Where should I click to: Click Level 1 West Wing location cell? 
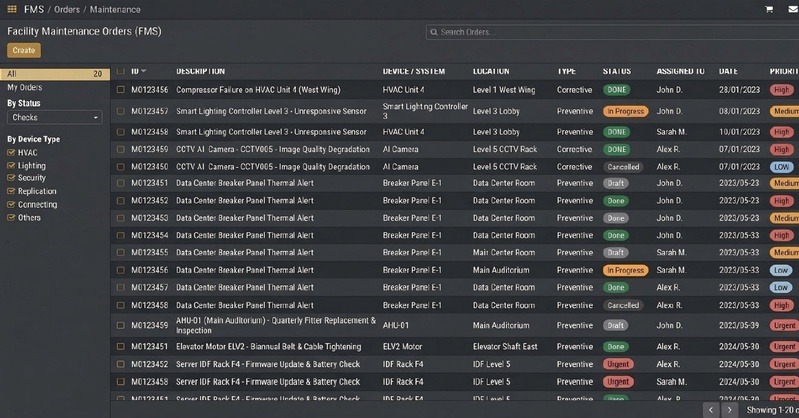(x=504, y=90)
